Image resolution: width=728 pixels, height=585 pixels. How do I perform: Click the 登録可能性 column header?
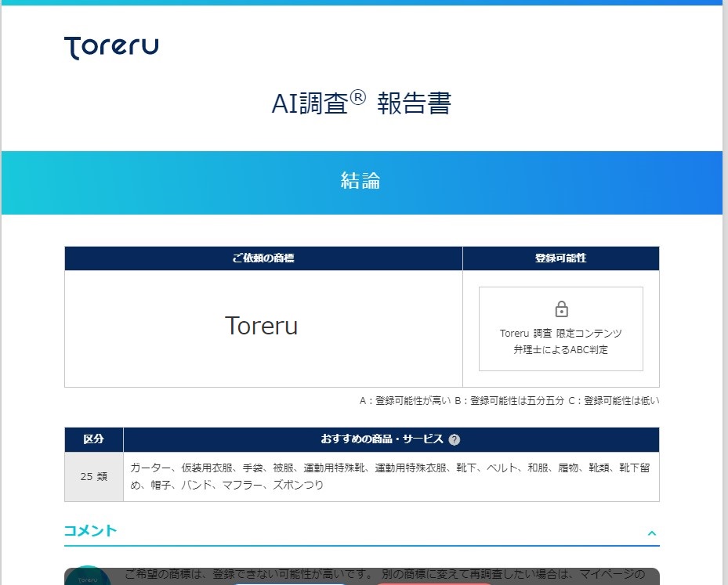tap(561, 258)
